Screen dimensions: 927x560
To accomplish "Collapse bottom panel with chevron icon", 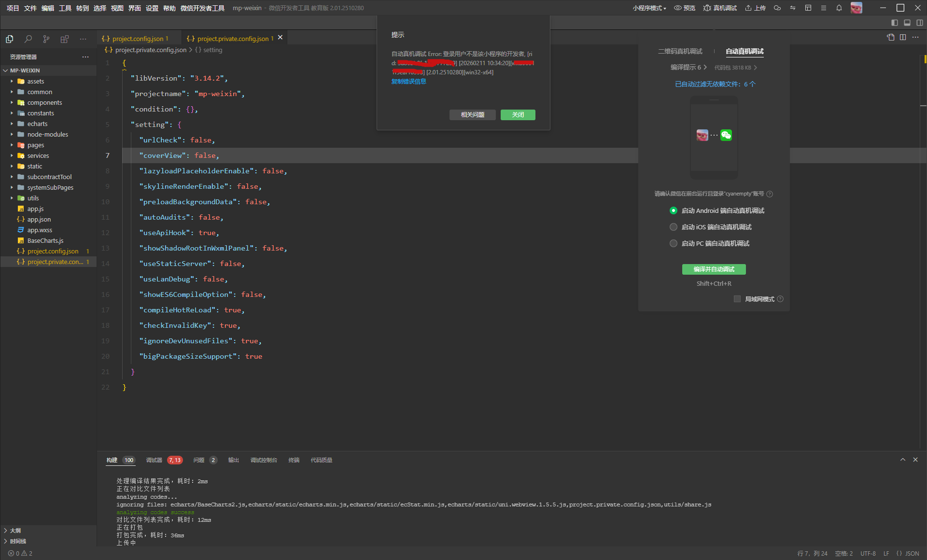I will point(902,460).
